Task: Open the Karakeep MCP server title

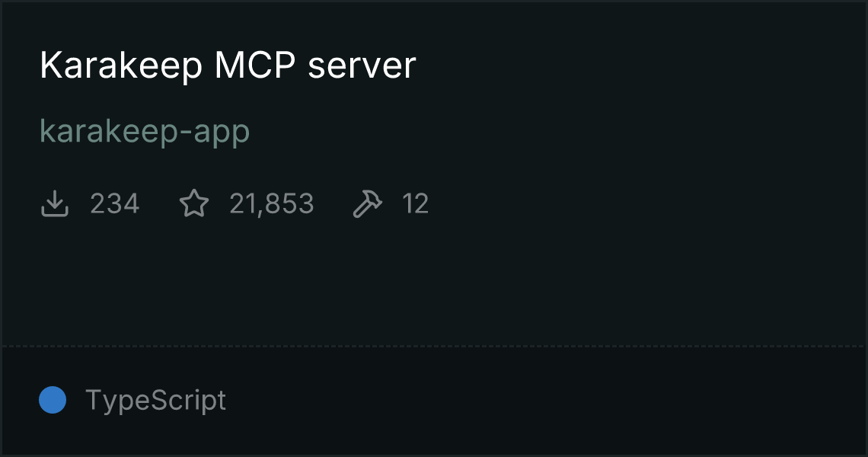Action: pyautogui.click(x=228, y=66)
